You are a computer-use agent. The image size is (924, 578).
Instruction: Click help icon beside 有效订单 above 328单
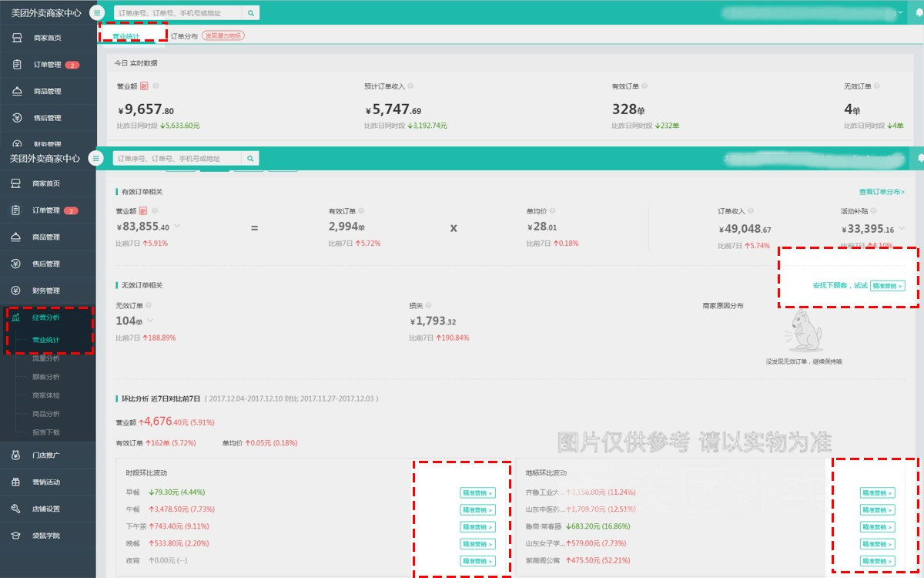pyautogui.click(x=644, y=86)
